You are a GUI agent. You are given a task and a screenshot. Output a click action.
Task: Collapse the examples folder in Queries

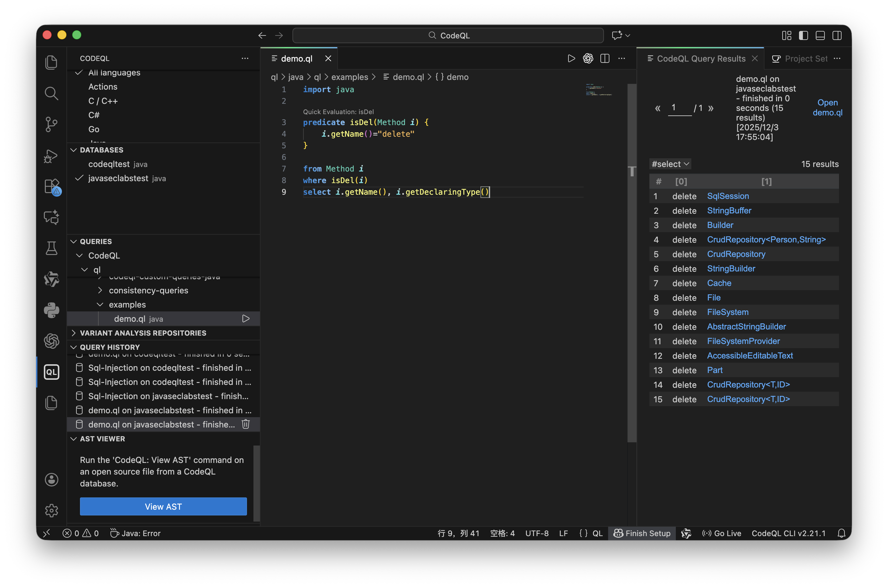100,305
